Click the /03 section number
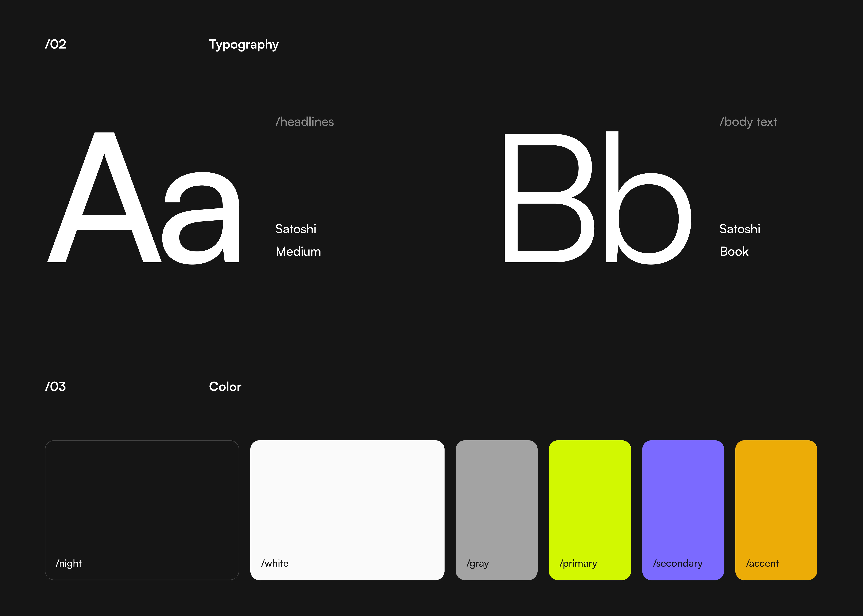This screenshot has width=863, height=616. pyautogui.click(x=55, y=387)
